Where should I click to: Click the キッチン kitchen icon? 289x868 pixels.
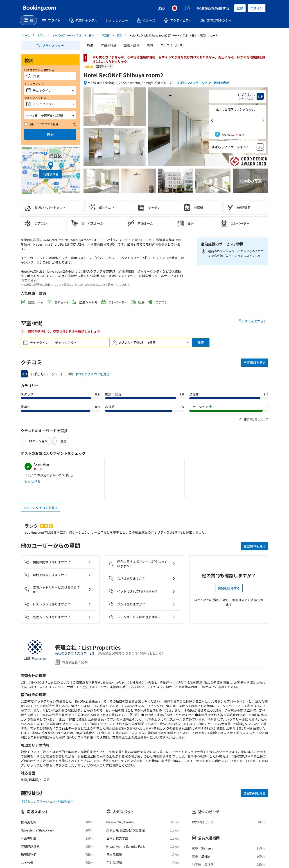[x=141, y=208]
